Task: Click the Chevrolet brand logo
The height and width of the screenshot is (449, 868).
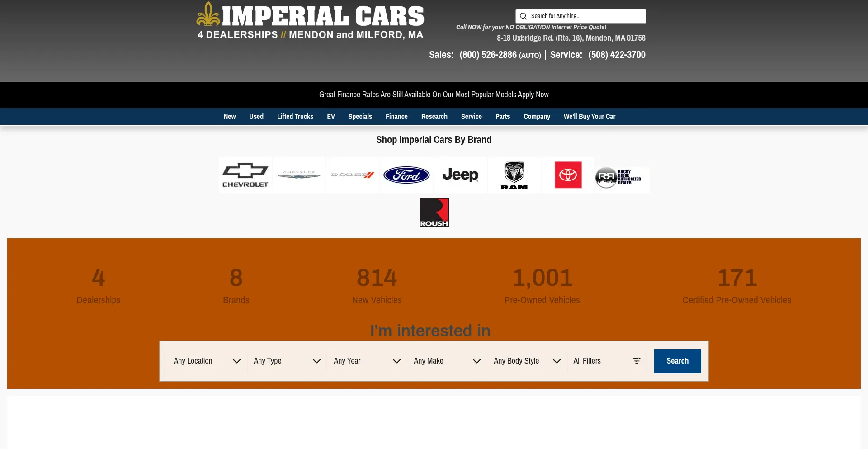Action: (x=245, y=175)
